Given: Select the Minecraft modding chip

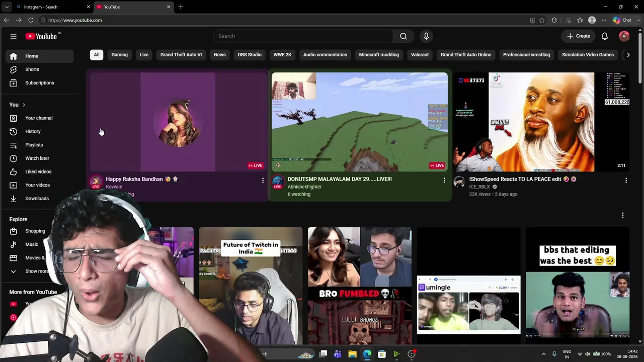Looking at the screenshot, I should point(379,55).
